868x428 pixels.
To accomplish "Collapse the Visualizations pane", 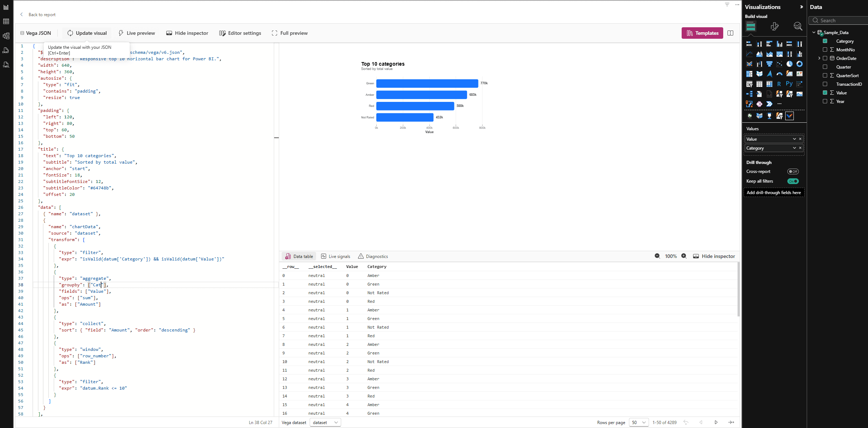I will pyautogui.click(x=802, y=7).
